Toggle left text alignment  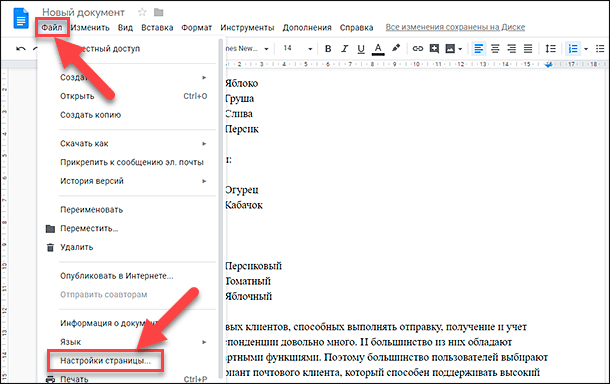click(x=479, y=49)
